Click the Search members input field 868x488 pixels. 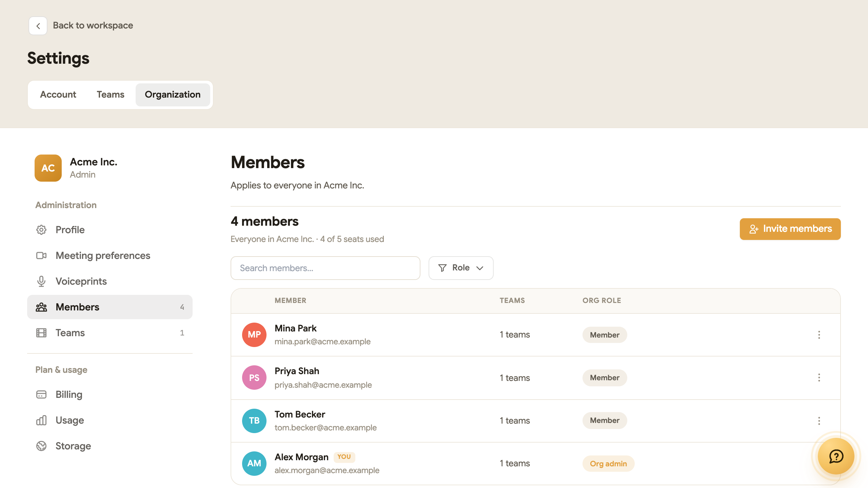(325, 268)
